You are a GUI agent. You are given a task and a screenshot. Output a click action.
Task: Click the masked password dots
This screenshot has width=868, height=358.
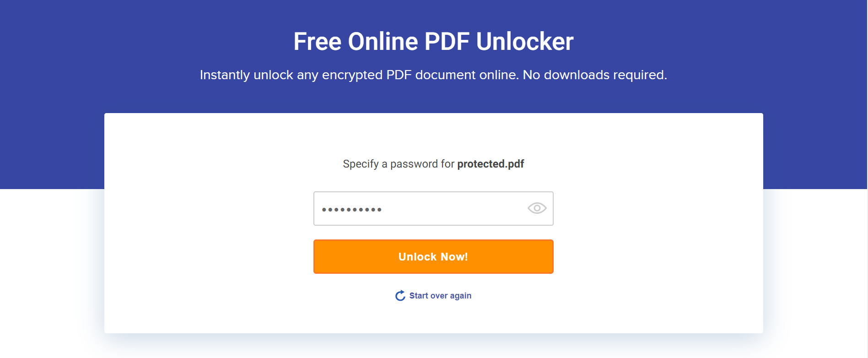pos(351,210)
